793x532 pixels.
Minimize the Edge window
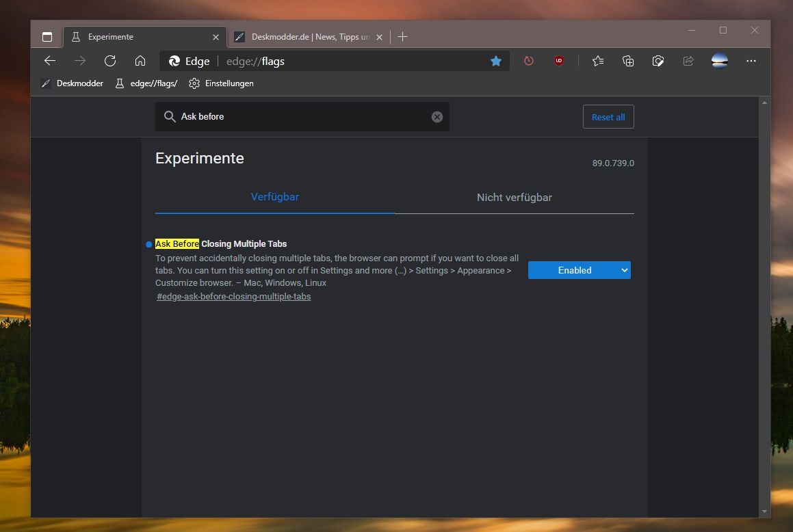691,30
